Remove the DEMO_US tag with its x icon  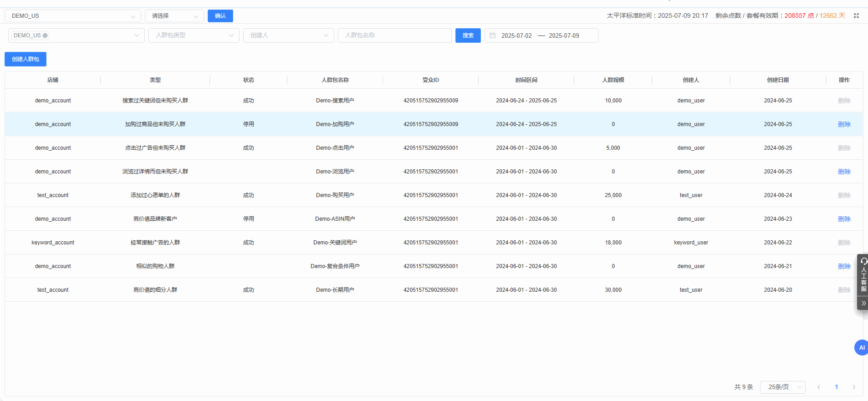[45, 36]
